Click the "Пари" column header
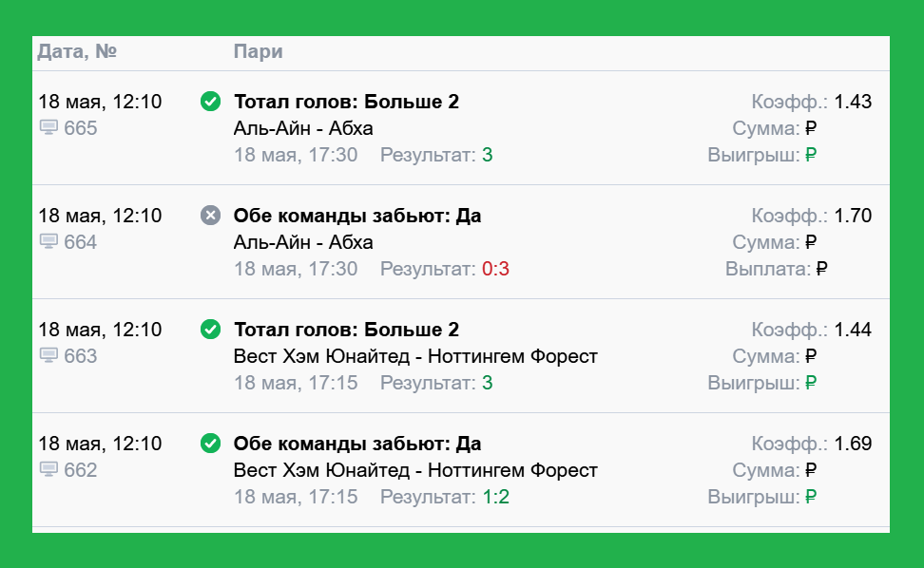The width and height of the screenshot is (924, 568). 259,52
